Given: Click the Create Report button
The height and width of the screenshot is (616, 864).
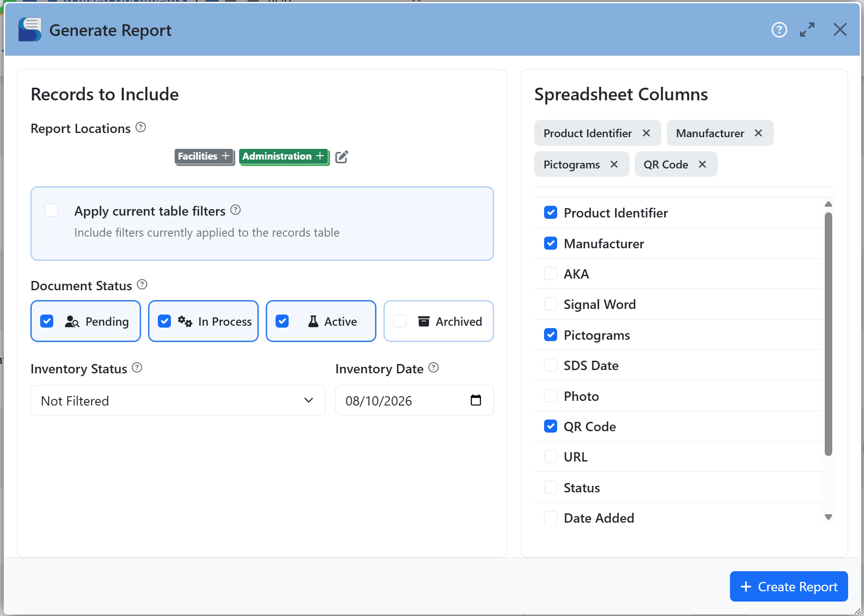Looking at the screenshot, I should (789, 587).
